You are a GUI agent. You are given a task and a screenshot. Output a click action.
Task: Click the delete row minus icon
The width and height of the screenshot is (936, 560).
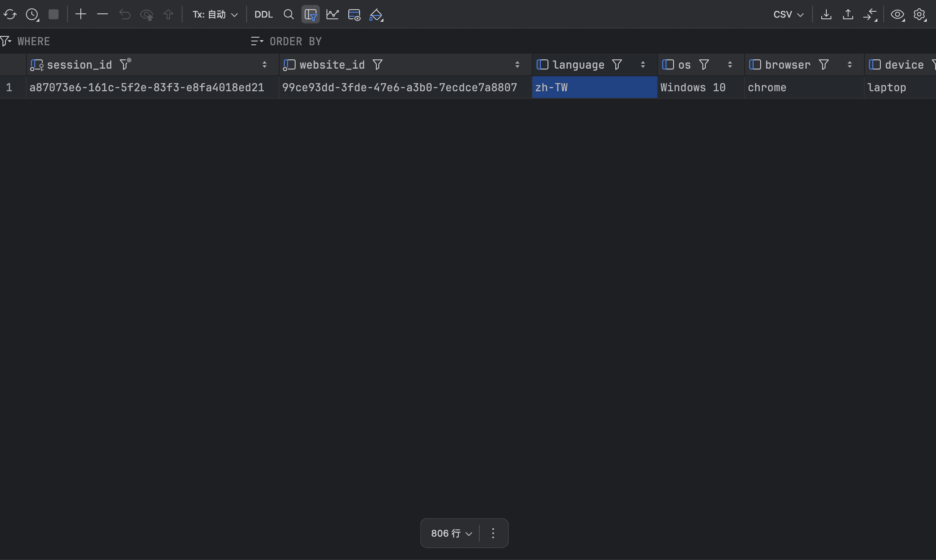[103, 15]
